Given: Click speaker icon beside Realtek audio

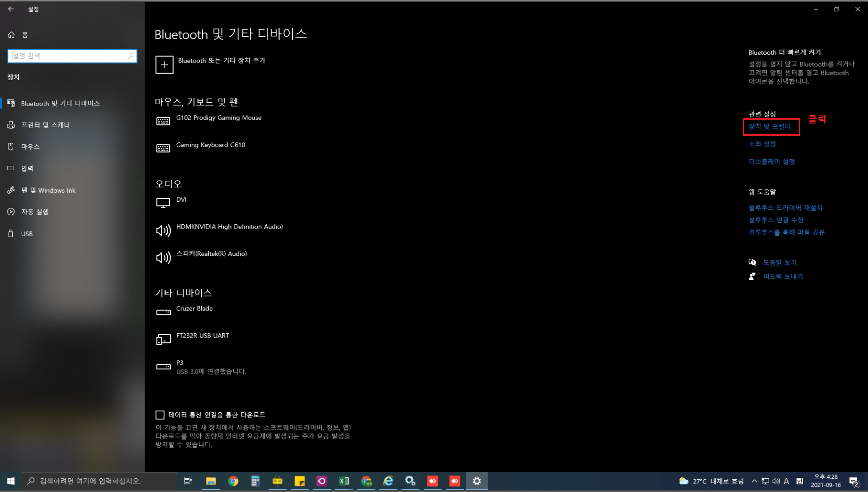Looking at the screenshot, I should tap(163, 257).
